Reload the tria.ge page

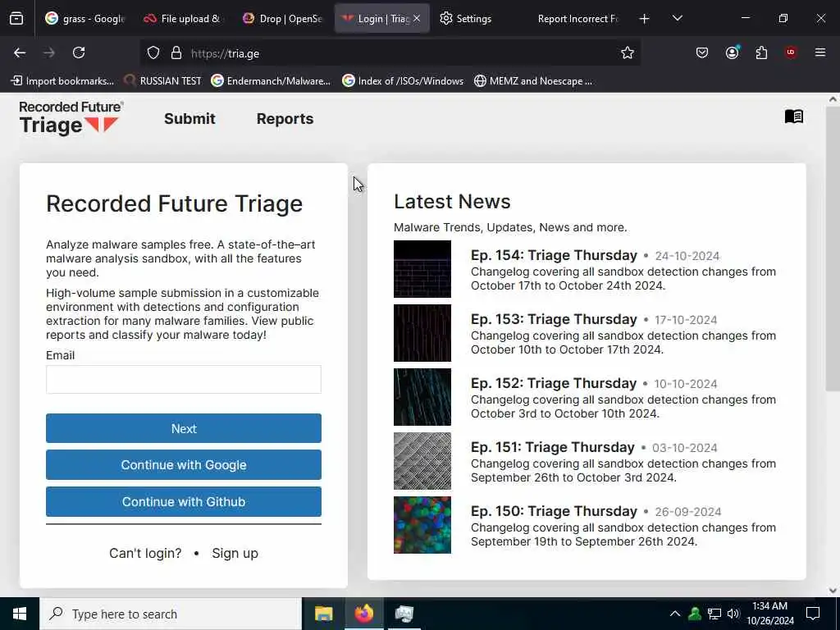coord(79,52)
